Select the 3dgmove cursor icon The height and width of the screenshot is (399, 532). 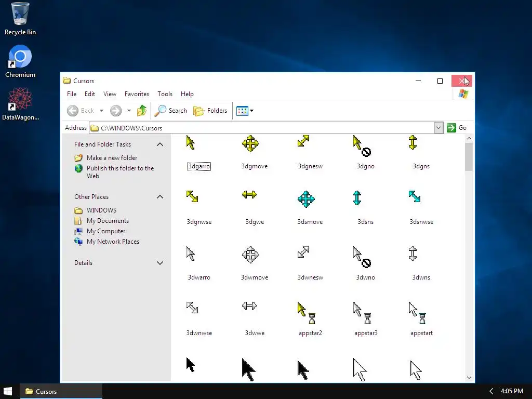250,143
